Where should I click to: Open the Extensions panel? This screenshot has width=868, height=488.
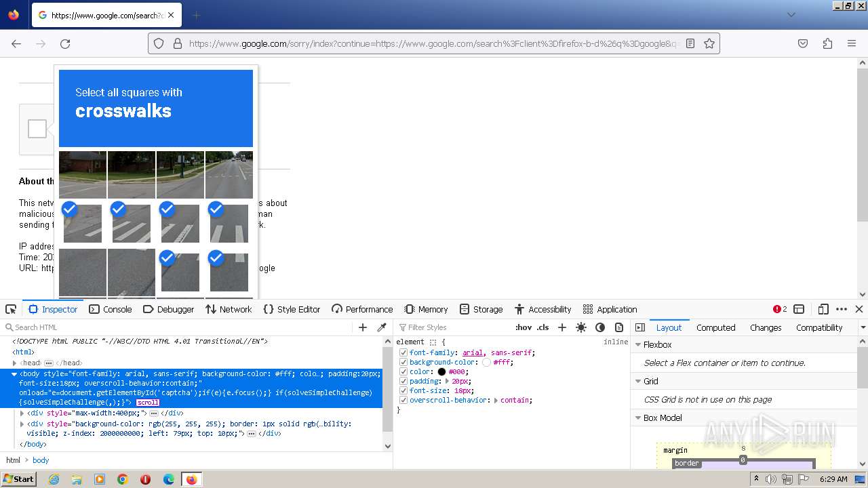click(x=827, y=43)
